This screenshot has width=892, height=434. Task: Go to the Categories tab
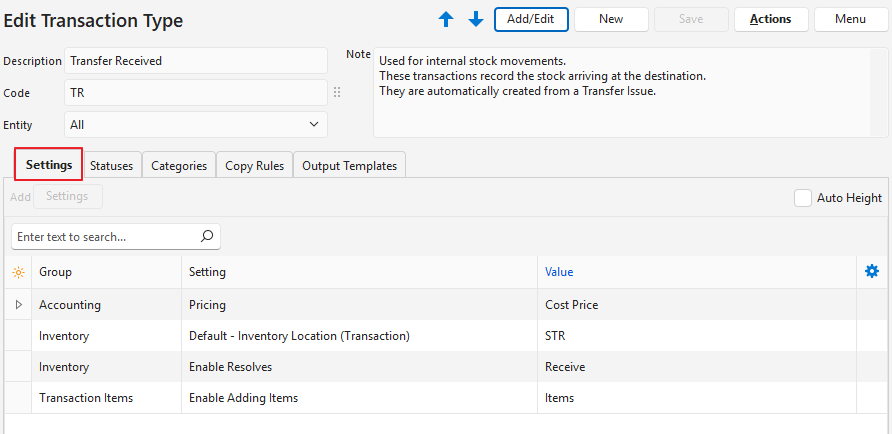click(x=179, y=166)
